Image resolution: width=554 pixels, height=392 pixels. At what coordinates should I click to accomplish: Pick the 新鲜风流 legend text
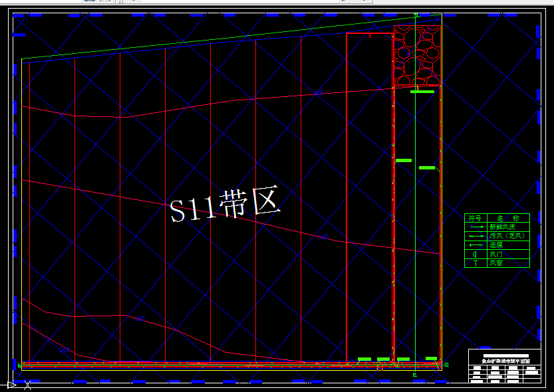coord(502,227)
